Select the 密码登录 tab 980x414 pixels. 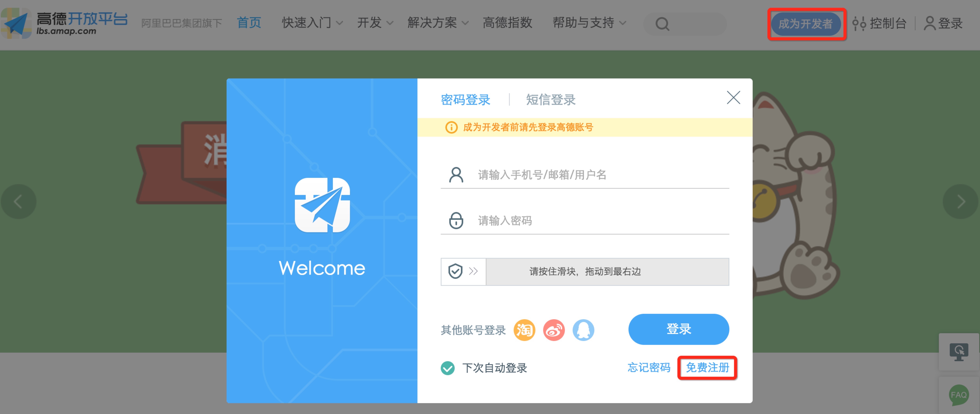(x=465, y=100)
